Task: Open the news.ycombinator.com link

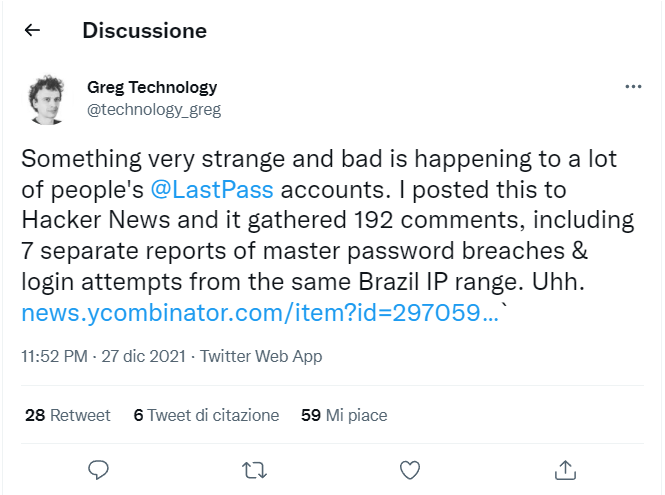Action: pyautogui.click(x=260, y=312)
